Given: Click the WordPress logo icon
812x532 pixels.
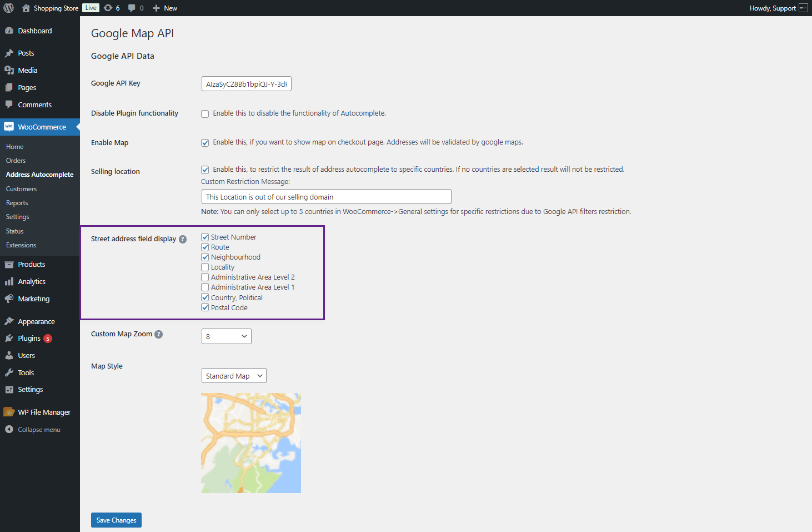Looking at the screenshot, I should (x=8, y=8).
